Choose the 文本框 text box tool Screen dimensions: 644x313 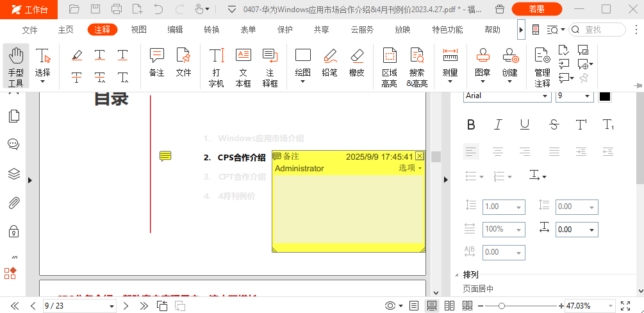coord(243,67)
